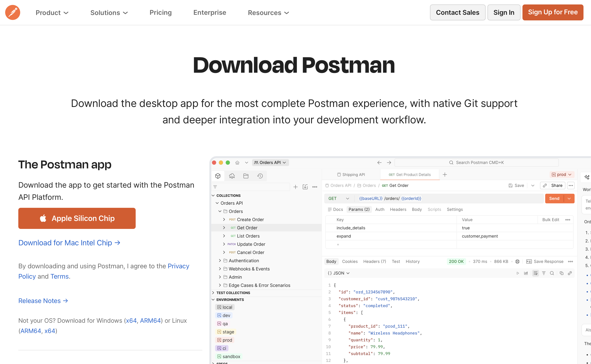Open the prod environment selector dropdown
Screen dimensions: 591x364
pos(562,174)
